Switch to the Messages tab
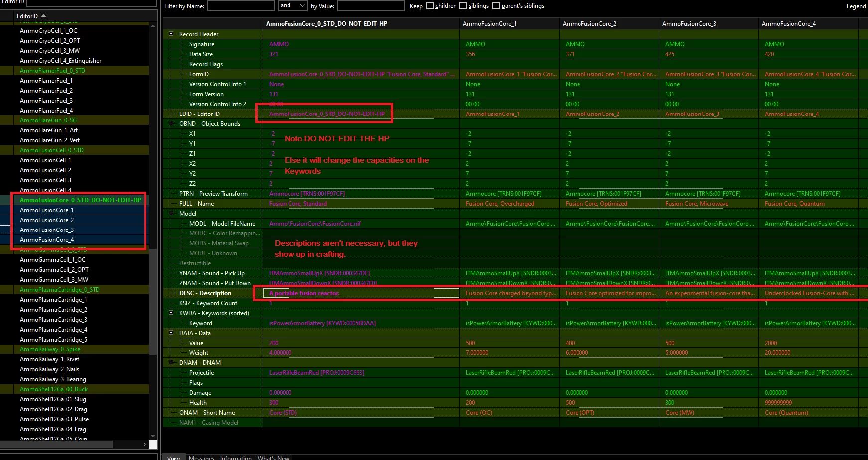 (x=201, y=458)
